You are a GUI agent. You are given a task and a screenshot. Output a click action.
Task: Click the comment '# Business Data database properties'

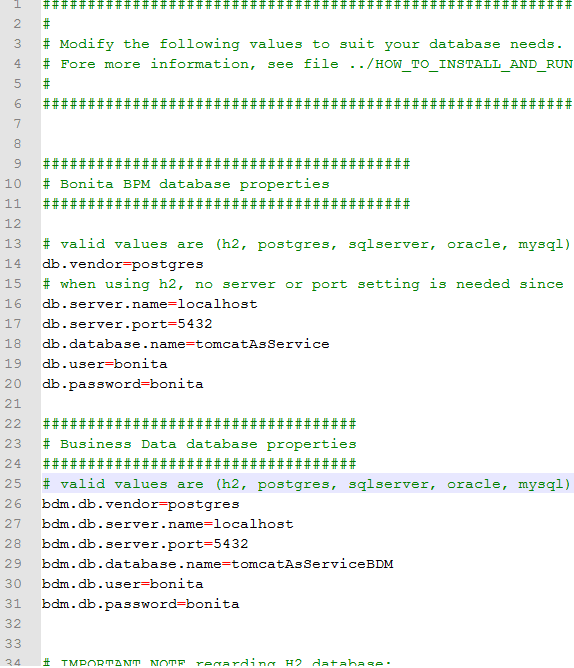pyautogui.click(x=200, y=444)
